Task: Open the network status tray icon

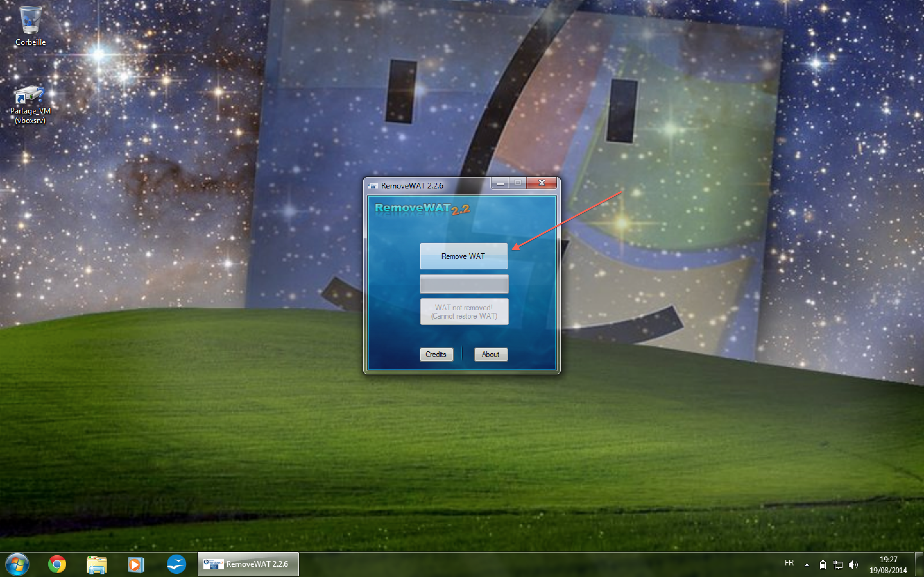Action: point(838,564)
